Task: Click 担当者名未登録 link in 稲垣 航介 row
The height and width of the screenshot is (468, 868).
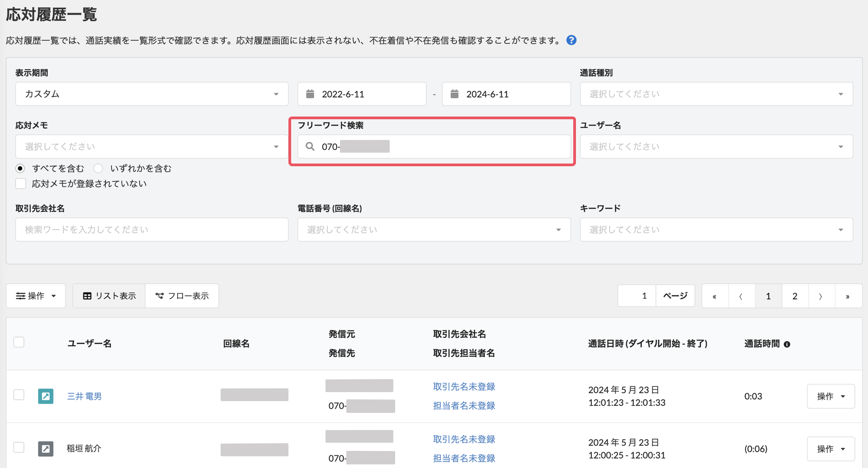Action: pyautogui.click(x=464, y=458)
